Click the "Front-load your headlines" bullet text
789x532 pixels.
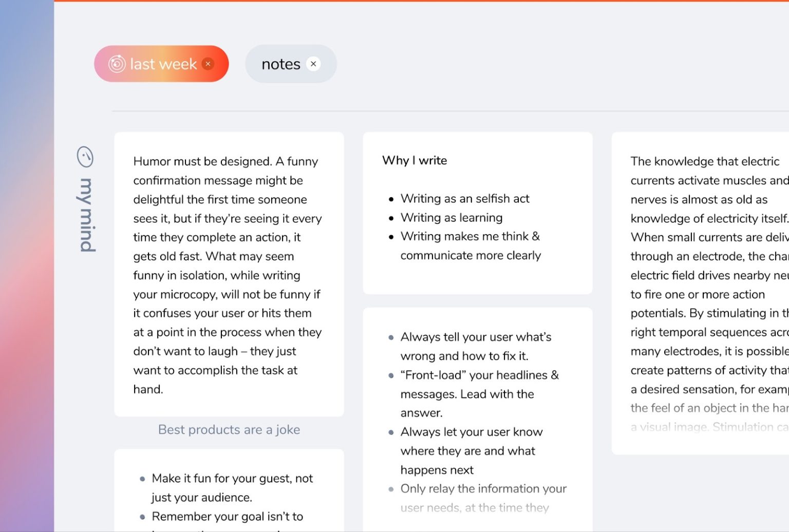[479, 375]
